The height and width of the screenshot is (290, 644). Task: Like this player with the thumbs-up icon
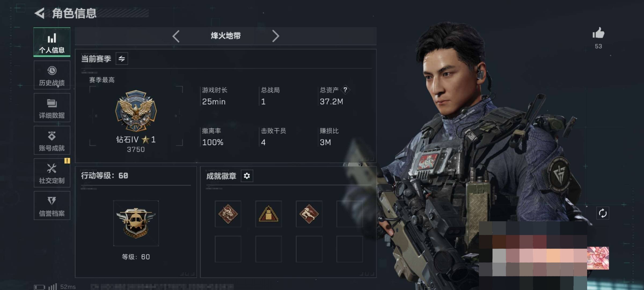click(598, 33)
